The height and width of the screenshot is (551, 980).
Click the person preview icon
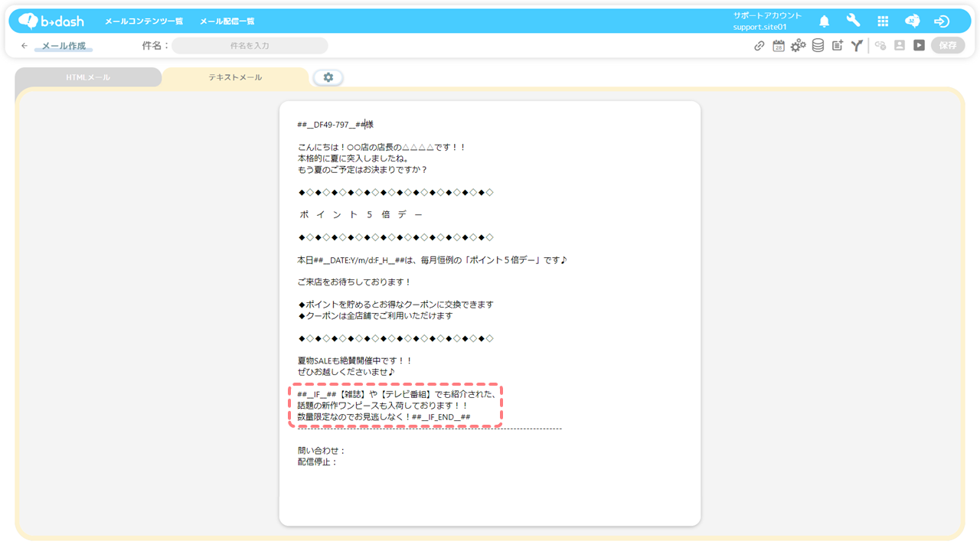click(900, 46)
